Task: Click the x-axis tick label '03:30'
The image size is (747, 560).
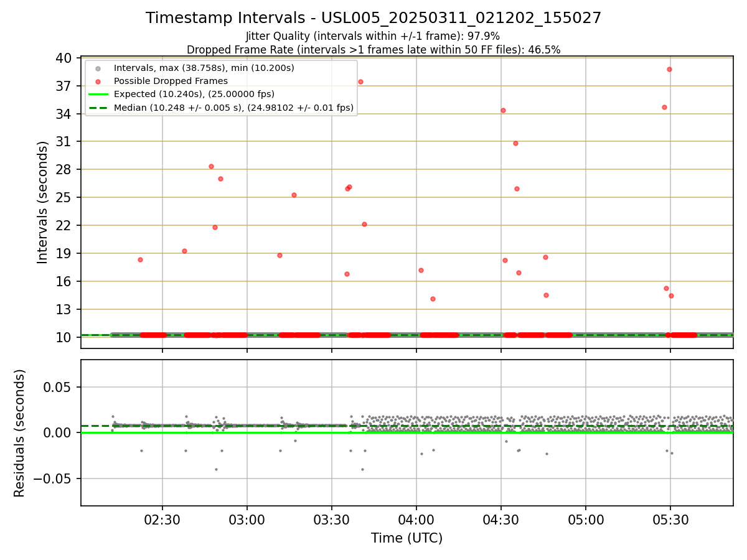Action: tap(332, 520)
